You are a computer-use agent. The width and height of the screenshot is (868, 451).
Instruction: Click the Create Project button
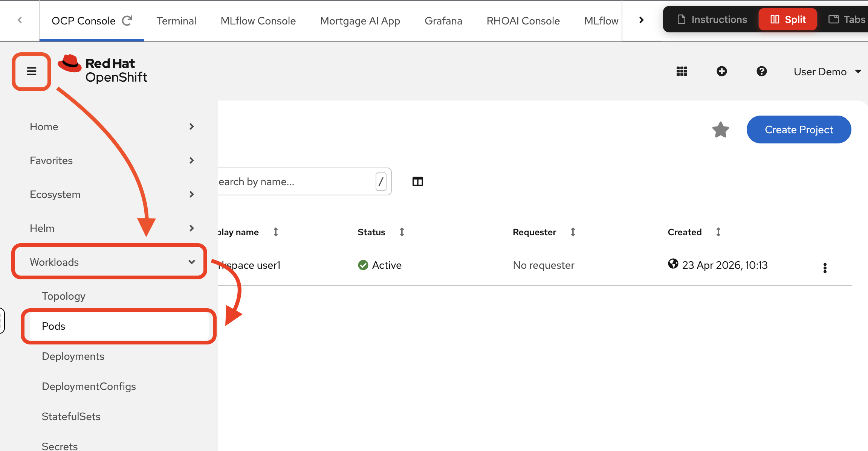pos(799,130)
